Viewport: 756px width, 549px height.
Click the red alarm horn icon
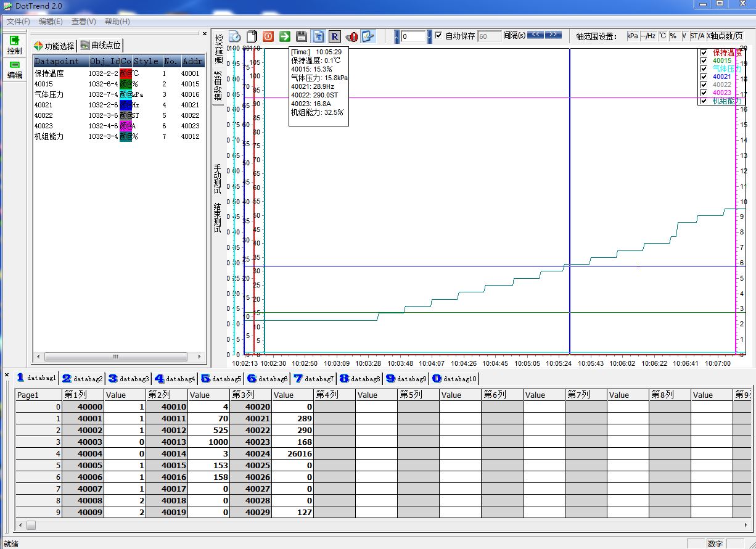click(x=351, y=36)
